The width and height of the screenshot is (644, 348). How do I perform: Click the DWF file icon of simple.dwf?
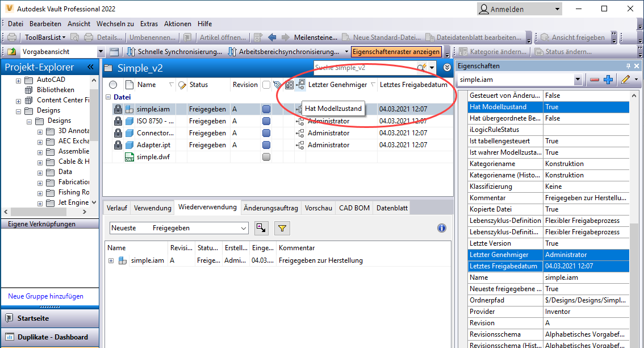[129, 157]
